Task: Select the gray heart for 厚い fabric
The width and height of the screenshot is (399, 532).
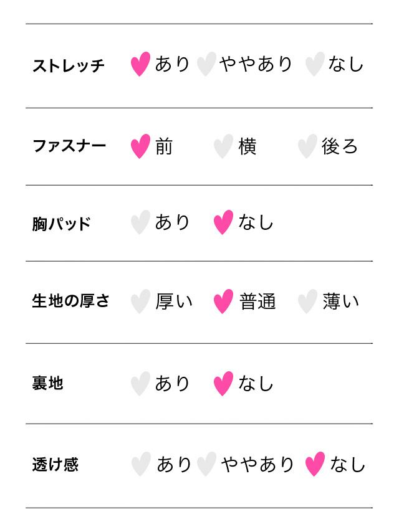Action: click(140, 302)
